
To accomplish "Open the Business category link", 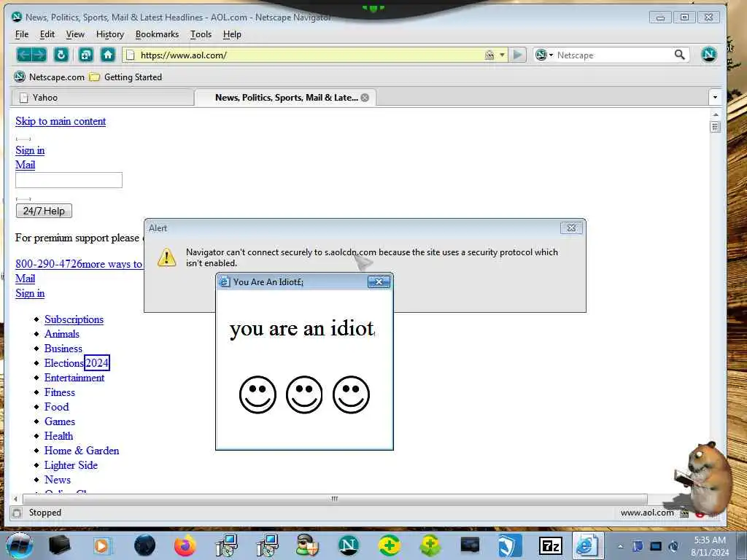I will 63,349.
